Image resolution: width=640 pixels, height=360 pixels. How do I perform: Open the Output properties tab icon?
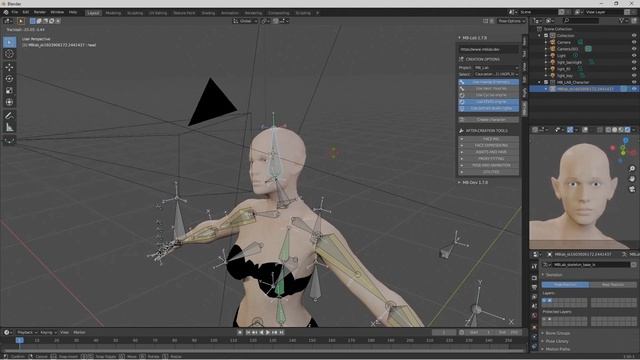534,287
